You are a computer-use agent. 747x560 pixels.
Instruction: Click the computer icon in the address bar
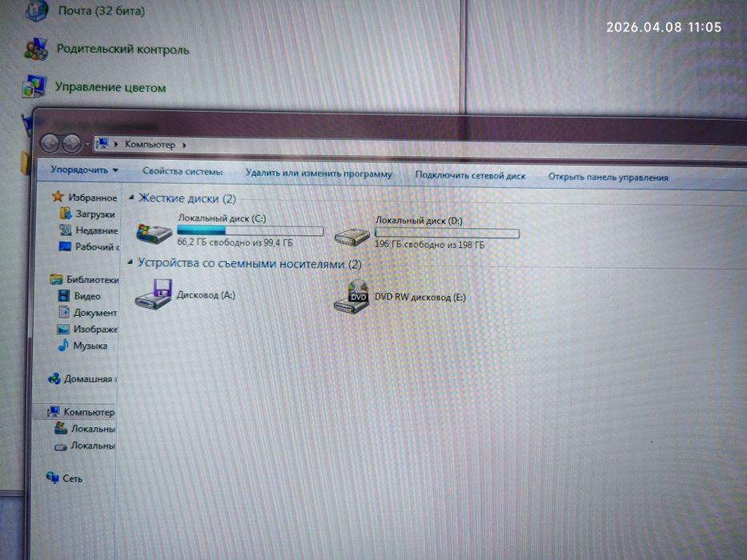pos(102,143)
